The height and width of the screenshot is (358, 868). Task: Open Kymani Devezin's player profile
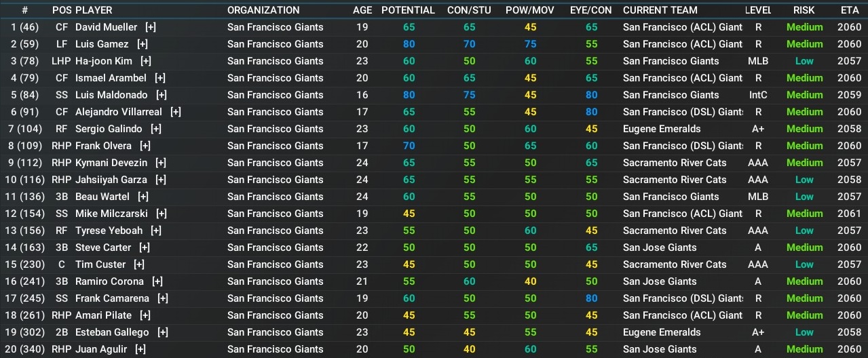[111, 163]
